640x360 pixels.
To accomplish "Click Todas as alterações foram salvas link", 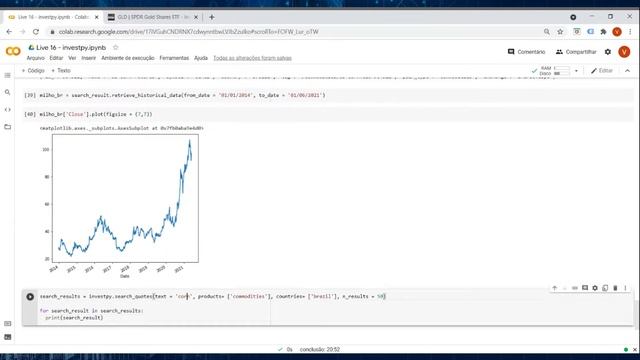I will 252,58.
